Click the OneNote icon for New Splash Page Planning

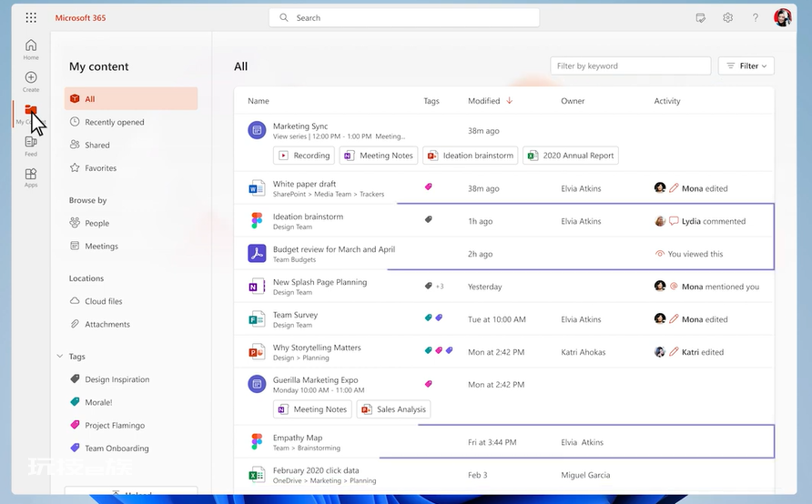257,287
